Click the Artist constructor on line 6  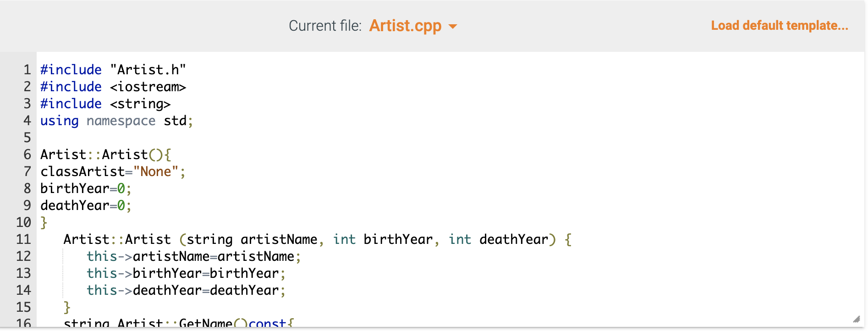(x=105, y=154)
